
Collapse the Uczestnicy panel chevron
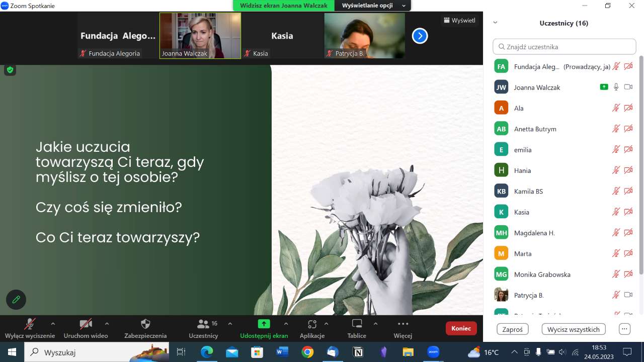point(495,23)
